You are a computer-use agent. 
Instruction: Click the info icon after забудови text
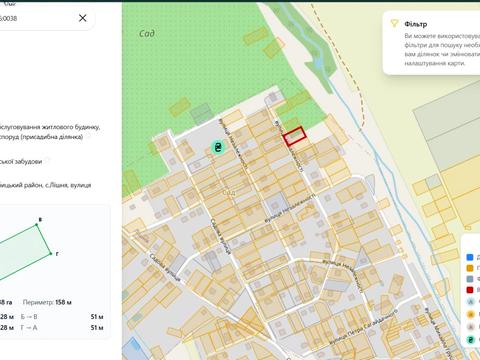[47, 161]
